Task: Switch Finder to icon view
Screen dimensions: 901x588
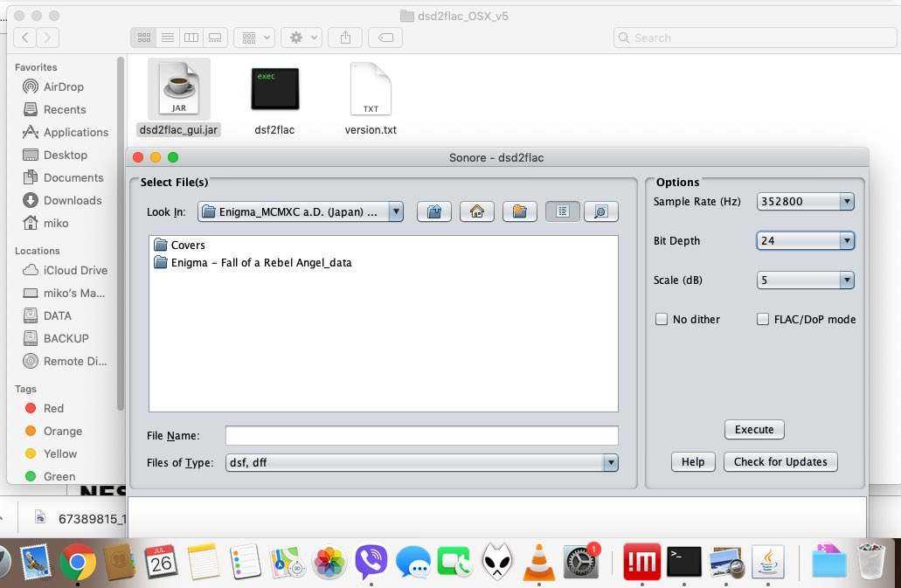Action: [x=143, y=38]
